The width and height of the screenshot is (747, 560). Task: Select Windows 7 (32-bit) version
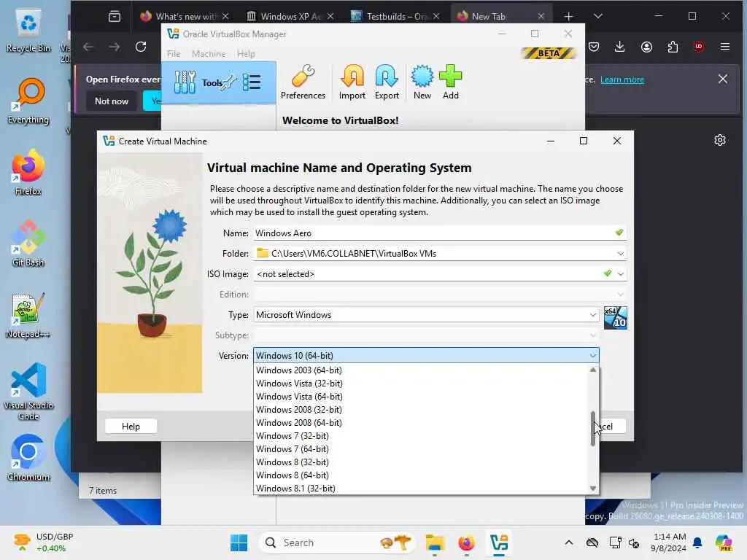tap(421, 436)
